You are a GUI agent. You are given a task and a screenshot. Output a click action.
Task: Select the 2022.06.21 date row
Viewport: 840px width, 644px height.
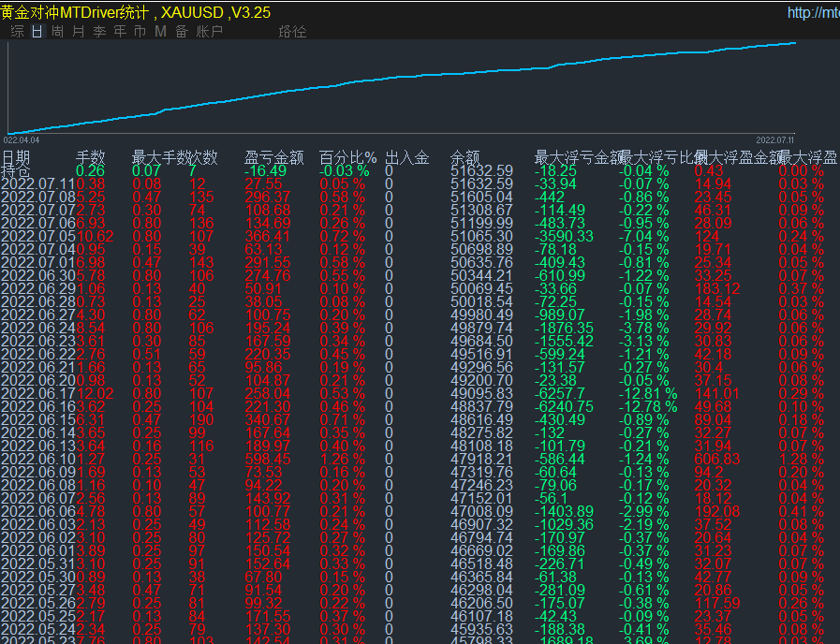click(x=38, y=368)
